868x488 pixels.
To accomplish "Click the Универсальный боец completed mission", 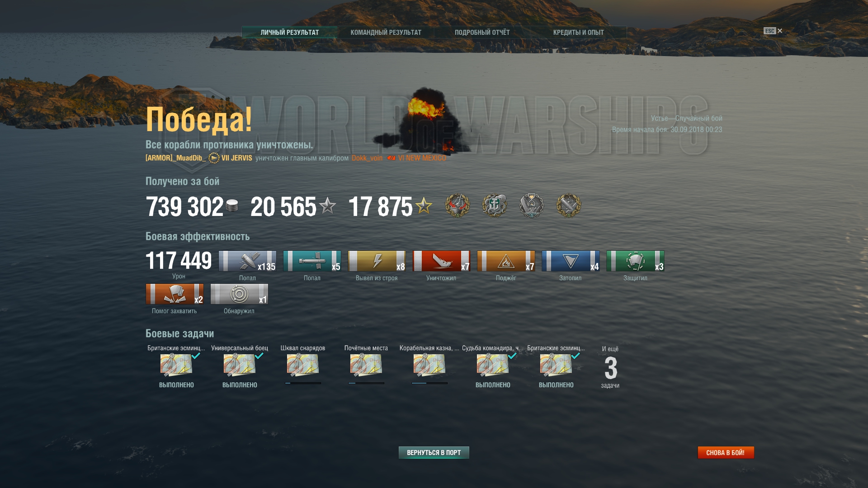I will point(240,366).
